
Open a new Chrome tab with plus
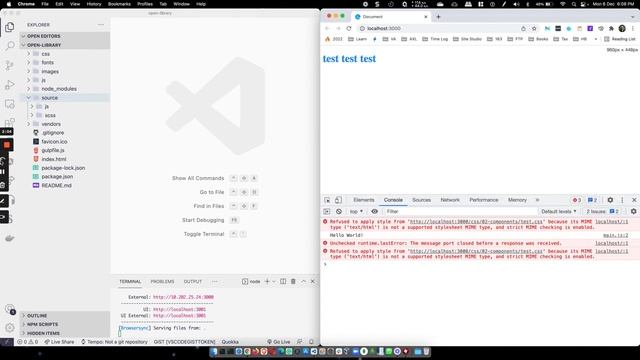tap(438, 17)
